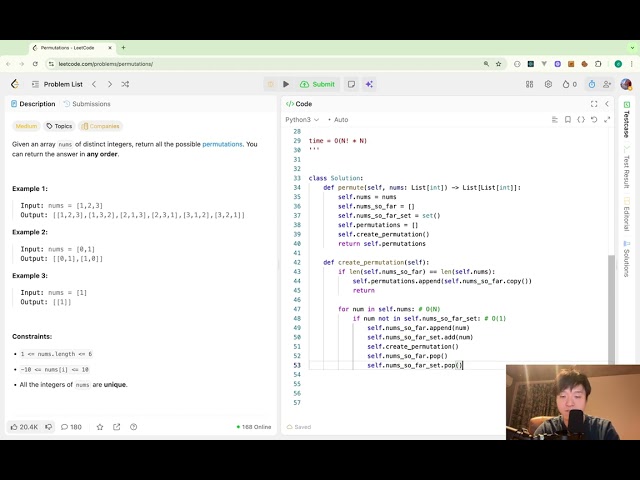Open the timer stopwatch icon
The height and width of the screenshot is (480, 640).
[x=591, y=84]
